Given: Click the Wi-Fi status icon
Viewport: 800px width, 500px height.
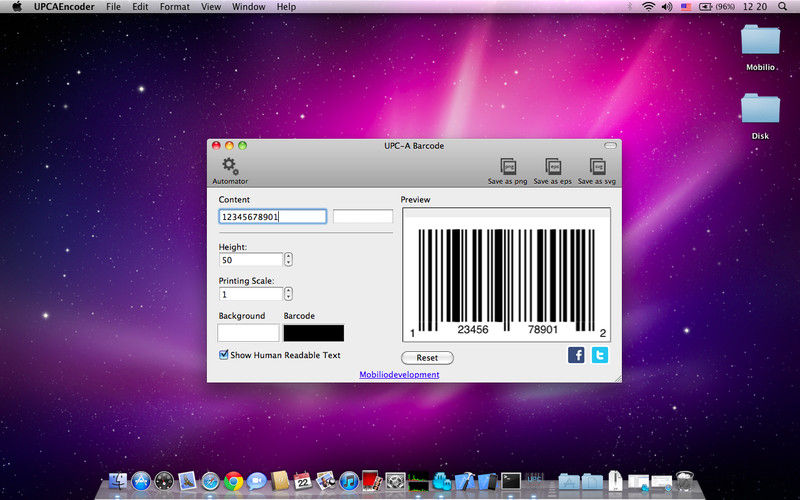Looking at the screenshot, I should point(648,7).
